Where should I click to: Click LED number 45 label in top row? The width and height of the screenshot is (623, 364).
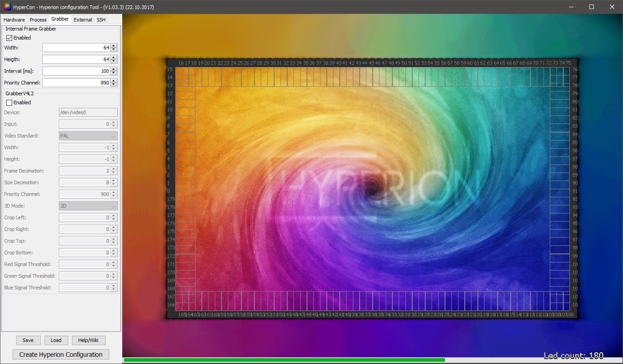point(371,63)
